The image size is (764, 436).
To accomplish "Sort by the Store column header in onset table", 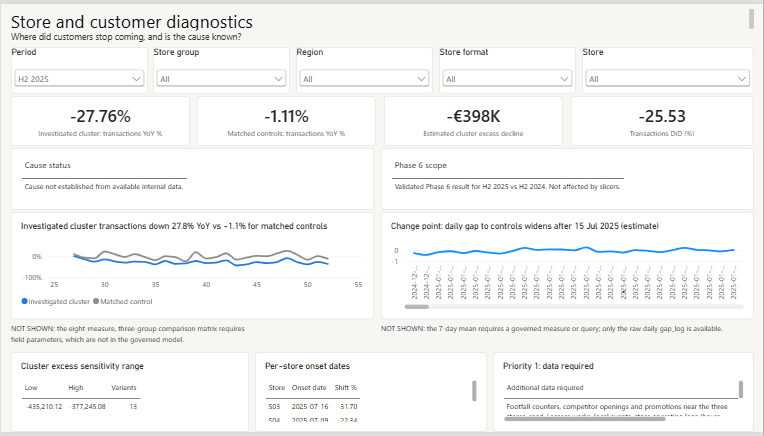I will tap(276, 388).
